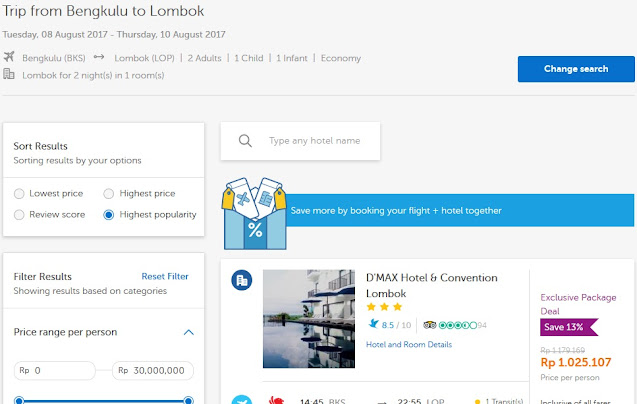The height and width of the screenshot is (404, 637).
Task: Click the TripAdvisor owl logo
Action: pos(429,325)
